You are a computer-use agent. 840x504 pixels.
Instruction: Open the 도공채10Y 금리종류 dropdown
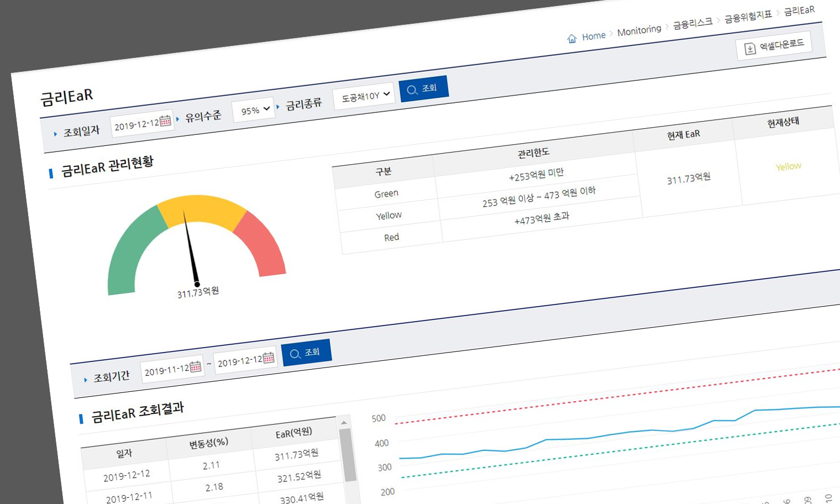[x=364, y=96]
